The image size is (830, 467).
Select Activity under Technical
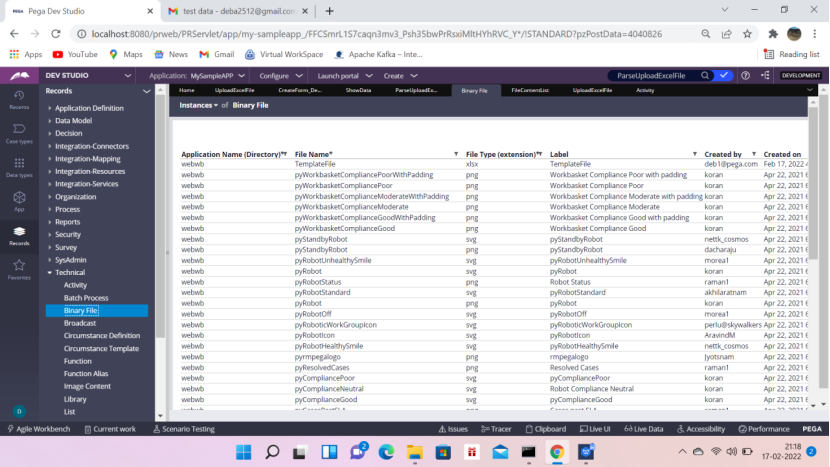tap(75, 285)
